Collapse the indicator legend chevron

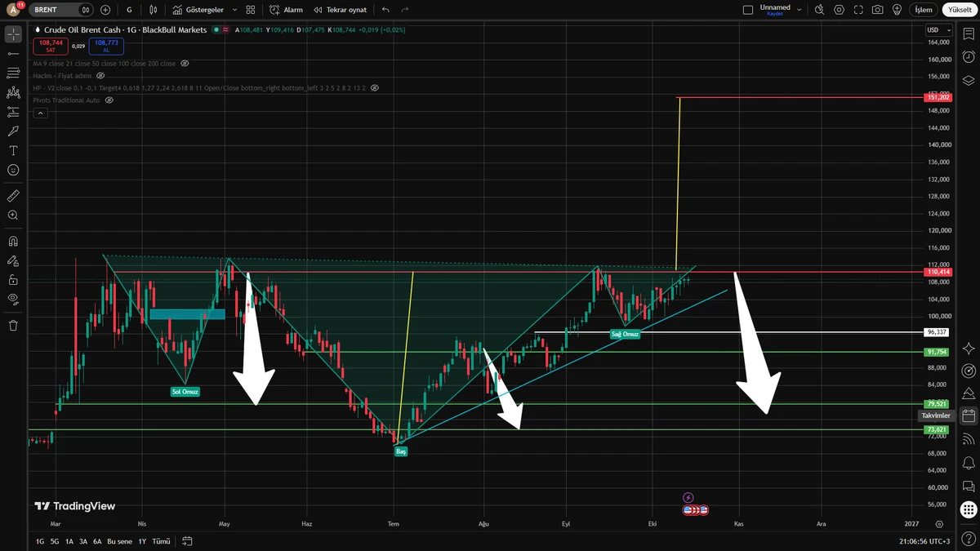tap(40, 113)
